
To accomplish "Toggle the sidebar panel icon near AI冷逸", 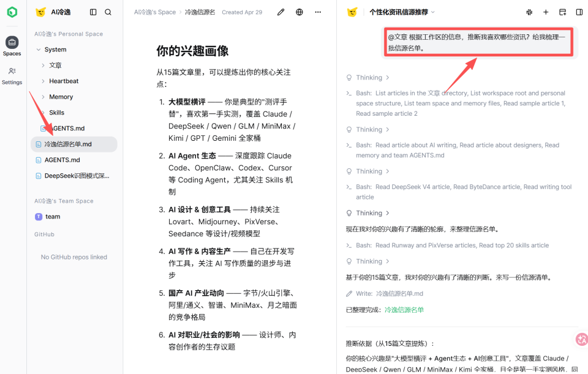I will [x=93, y=12].
